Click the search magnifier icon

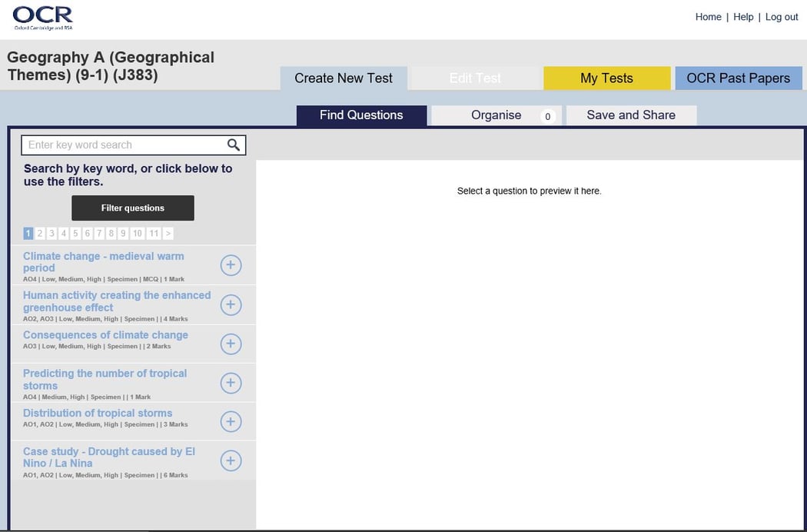pyautogui.click(x=233, y=145)
